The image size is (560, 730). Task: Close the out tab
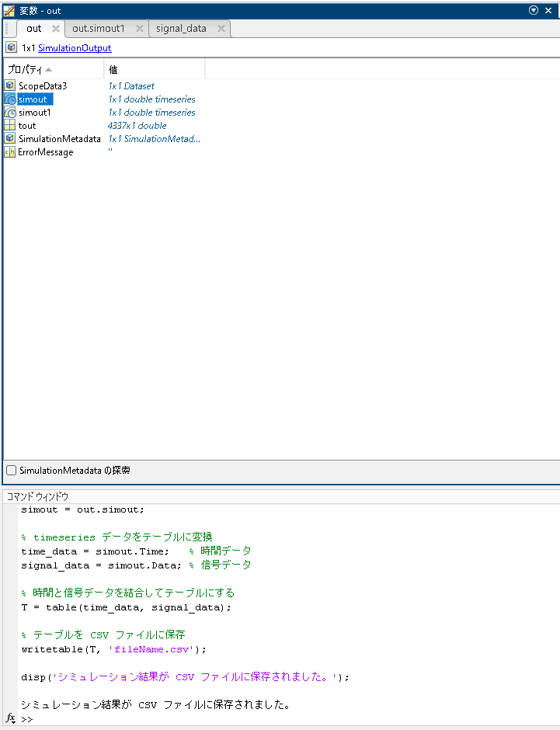coord(56,29)
